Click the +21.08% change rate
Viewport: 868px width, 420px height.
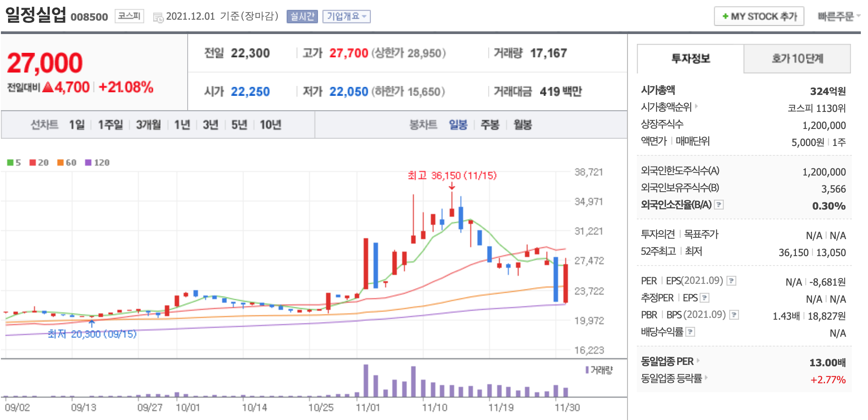click(126, 87)
